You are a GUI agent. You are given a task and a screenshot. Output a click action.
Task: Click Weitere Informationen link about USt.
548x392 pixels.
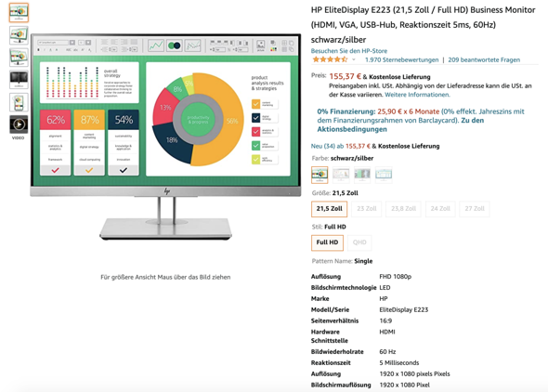[x=417, y=95]
